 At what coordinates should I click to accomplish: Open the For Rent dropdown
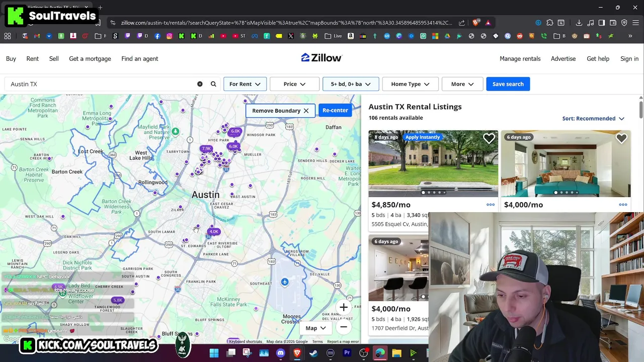245,84
